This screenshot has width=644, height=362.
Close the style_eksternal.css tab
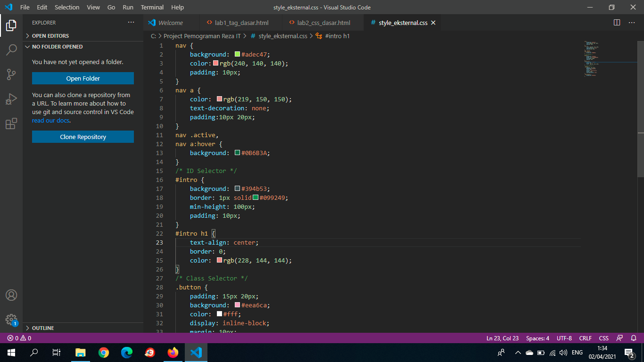click(433, 23)
